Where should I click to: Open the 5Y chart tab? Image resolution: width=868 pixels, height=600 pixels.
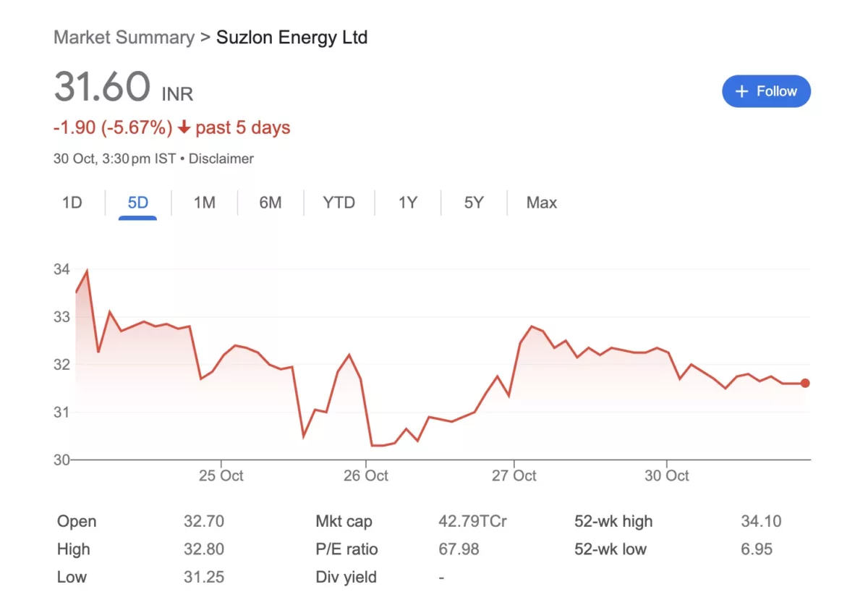pos(474,203)
